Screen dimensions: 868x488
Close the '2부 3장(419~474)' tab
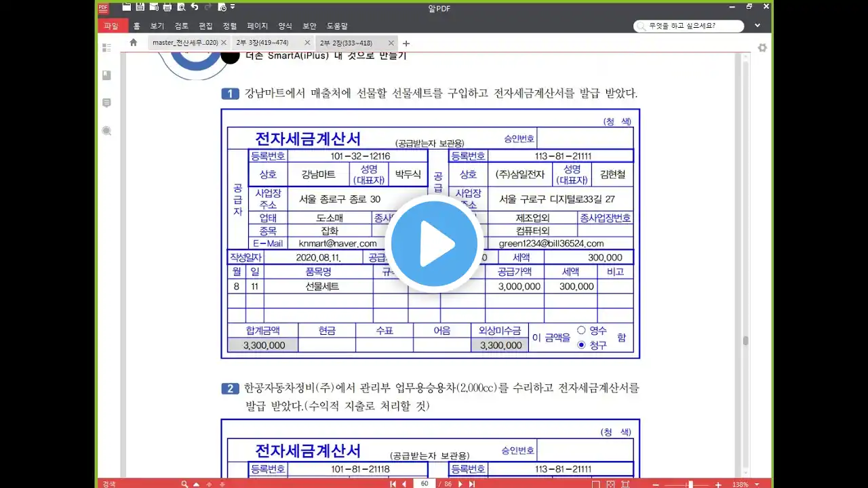pos(307,43)
